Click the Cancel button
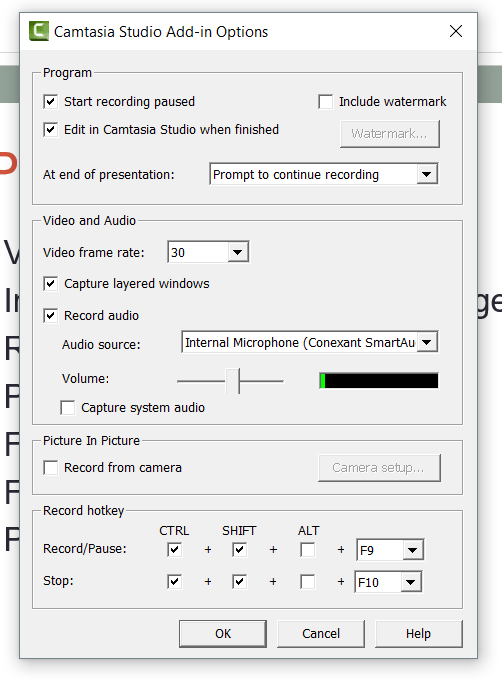This screenshot has height=684, width=502. (321, 633)
